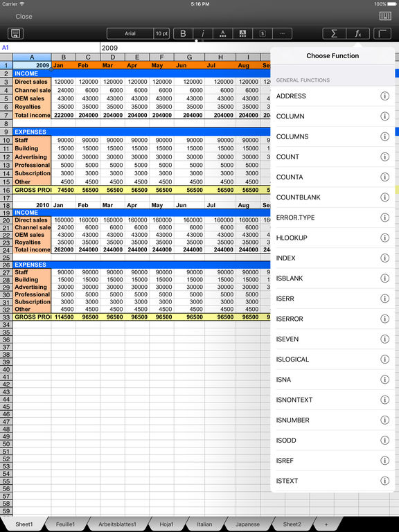Show info for the ISLOGICAL function
The height and width of the screenshot is (532, 399).
coord(384,360)
